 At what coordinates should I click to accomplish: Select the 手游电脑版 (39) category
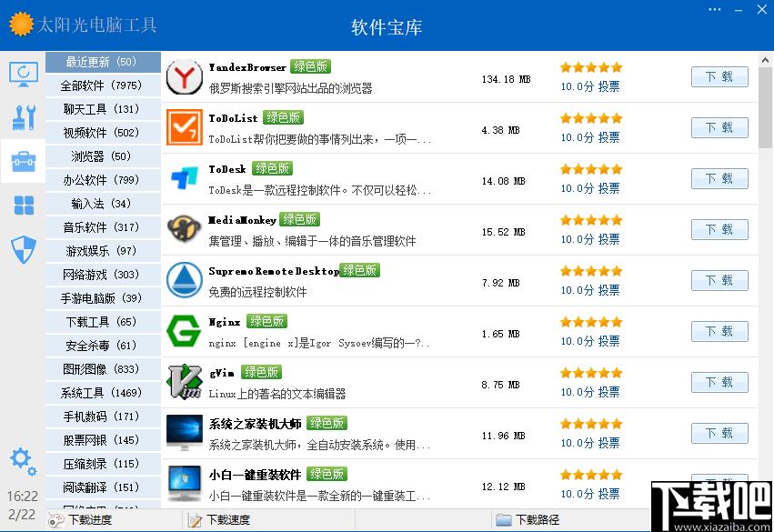(103, 298)
